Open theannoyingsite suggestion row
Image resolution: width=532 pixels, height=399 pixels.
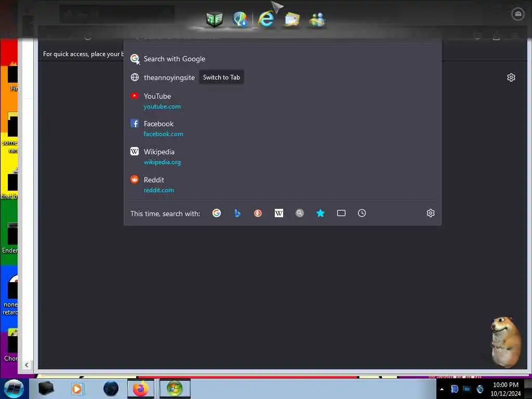(282, 77)
